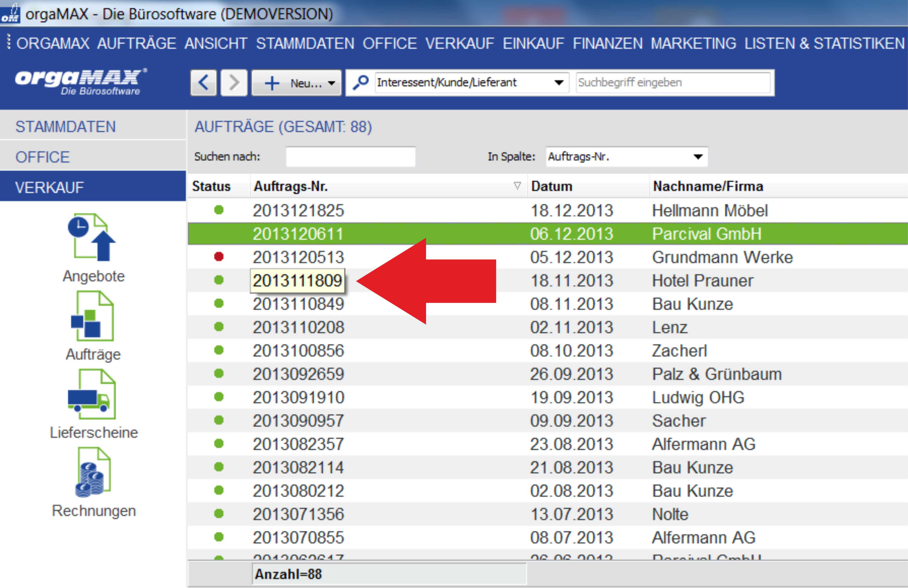This screenshot has height=588, width=908.
Task: Open the VERKAUF menu in menu bar
Action: (460, 43)
